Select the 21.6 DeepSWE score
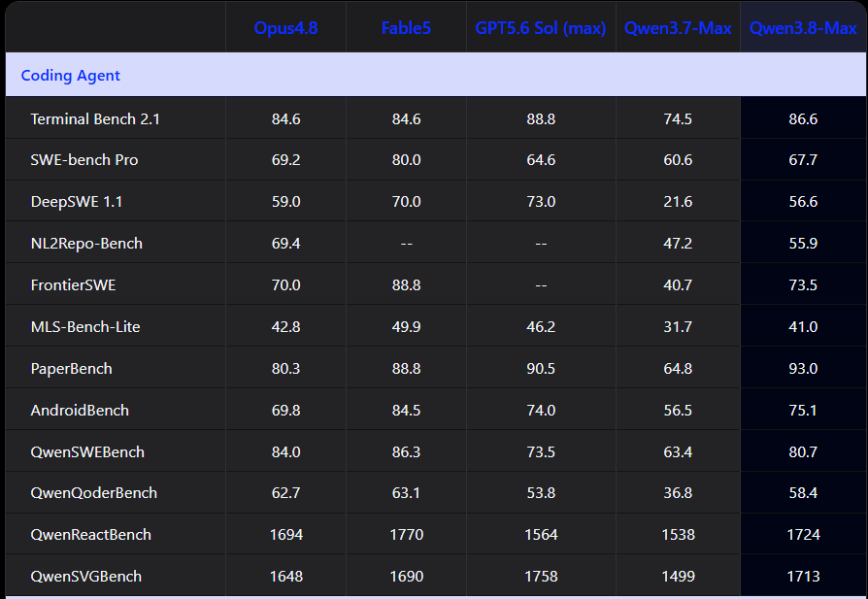 tap(678, 202)
